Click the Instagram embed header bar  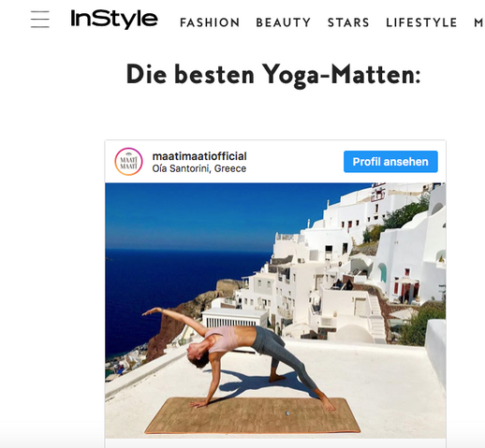click(x=275, y=162)
